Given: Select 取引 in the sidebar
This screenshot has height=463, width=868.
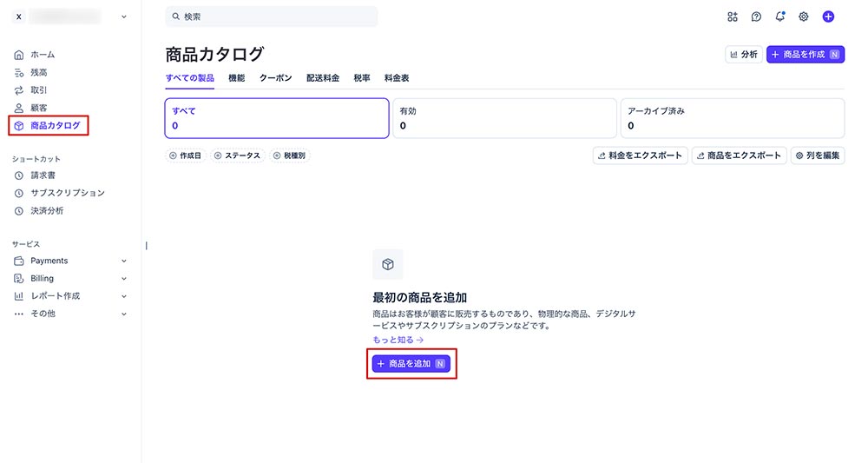Looking at the screenshot, I should click(x=38, y=90).
